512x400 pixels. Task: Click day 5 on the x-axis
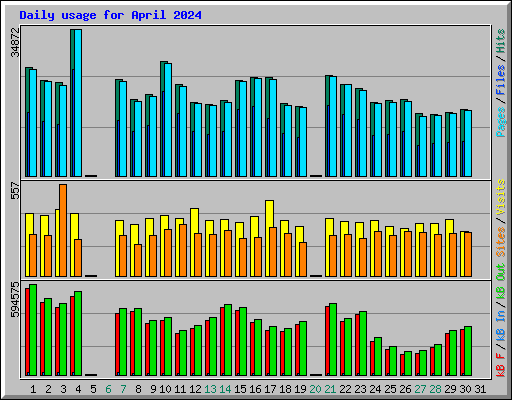click(93, 389)
